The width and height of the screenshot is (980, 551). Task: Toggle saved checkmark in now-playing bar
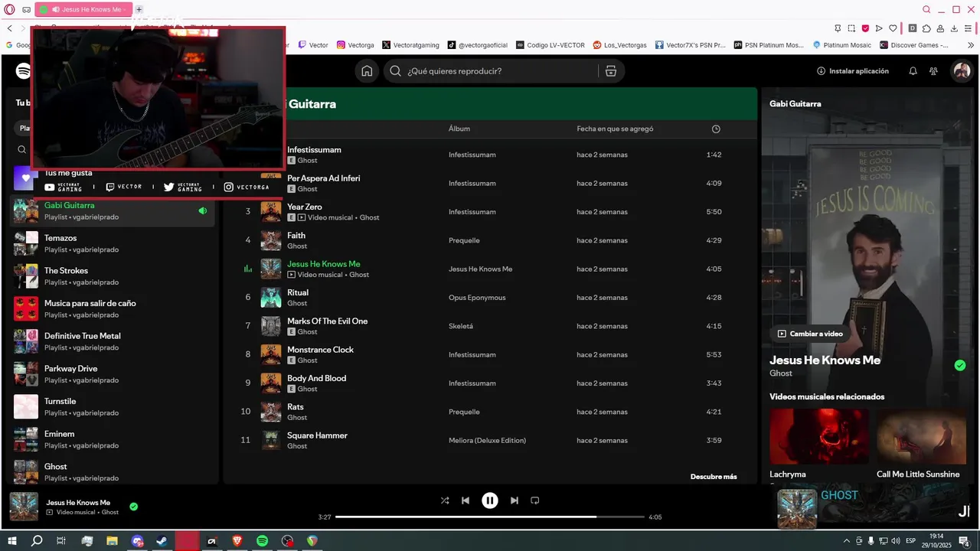pos(134,507)
